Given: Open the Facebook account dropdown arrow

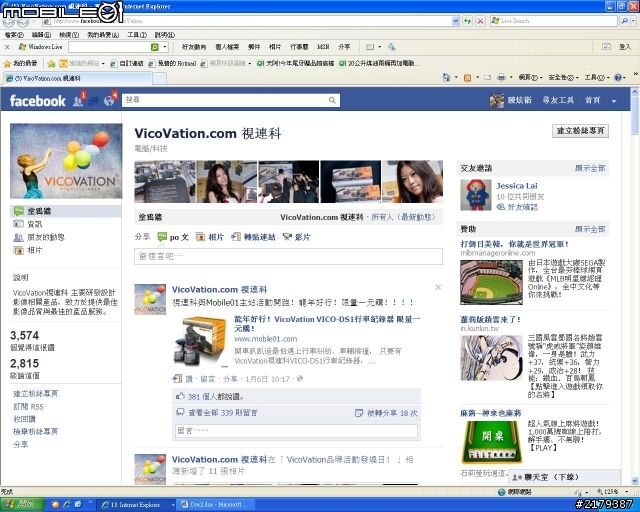Looking at the screenshot, I should 613,101.
